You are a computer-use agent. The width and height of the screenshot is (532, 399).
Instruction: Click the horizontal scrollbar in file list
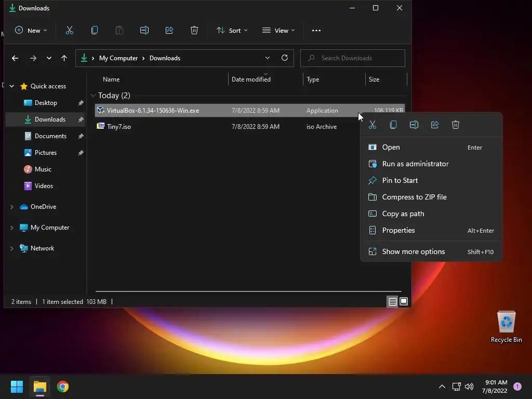tap(248, 291)
